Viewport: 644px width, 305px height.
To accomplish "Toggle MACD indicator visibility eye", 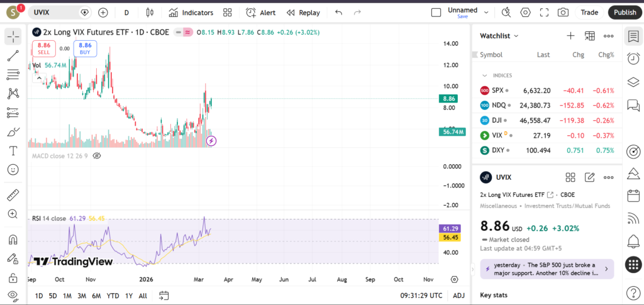I will point(97,155).
